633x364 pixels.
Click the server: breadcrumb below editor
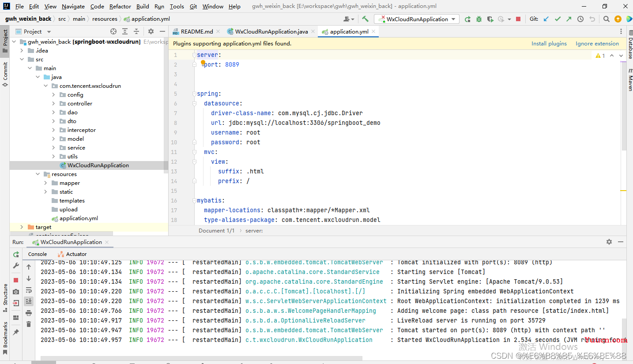254,230
